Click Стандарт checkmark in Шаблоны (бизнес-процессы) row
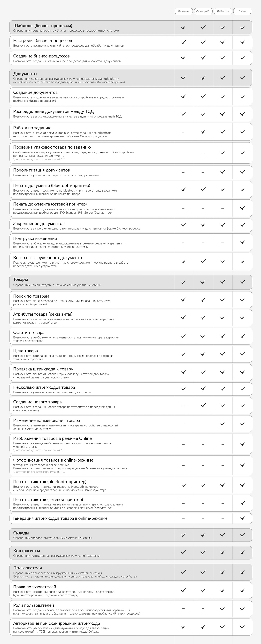The width and height of the screenshot is (261, 644). (183, 28)
